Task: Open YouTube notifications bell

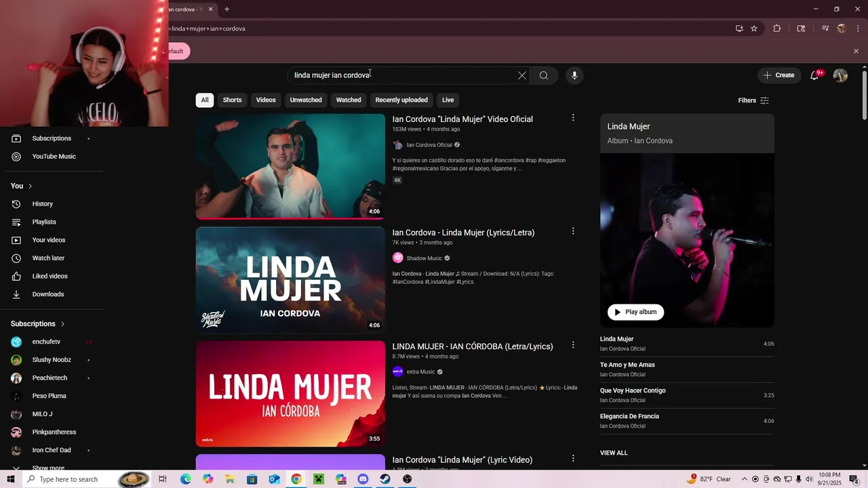Action: (814, 75)
